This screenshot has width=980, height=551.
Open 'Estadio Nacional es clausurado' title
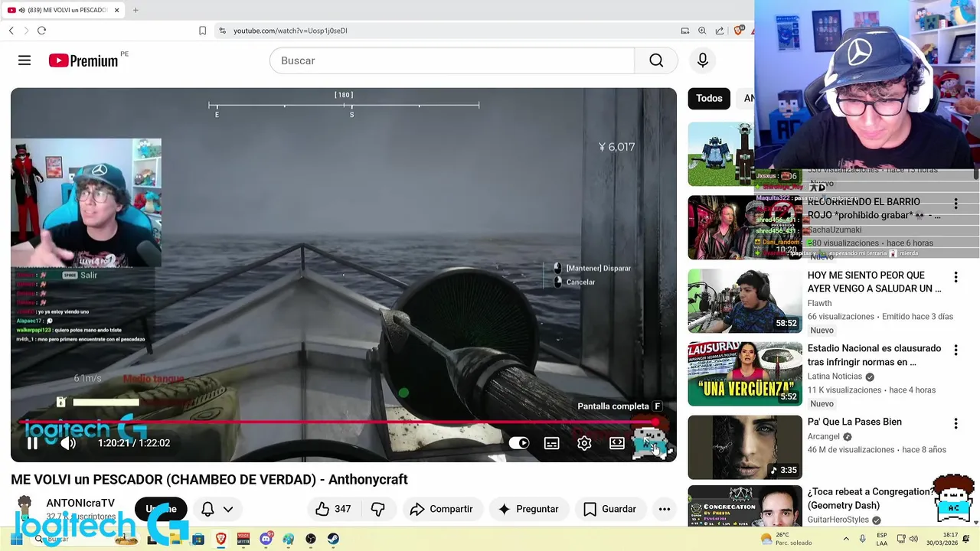874,355
